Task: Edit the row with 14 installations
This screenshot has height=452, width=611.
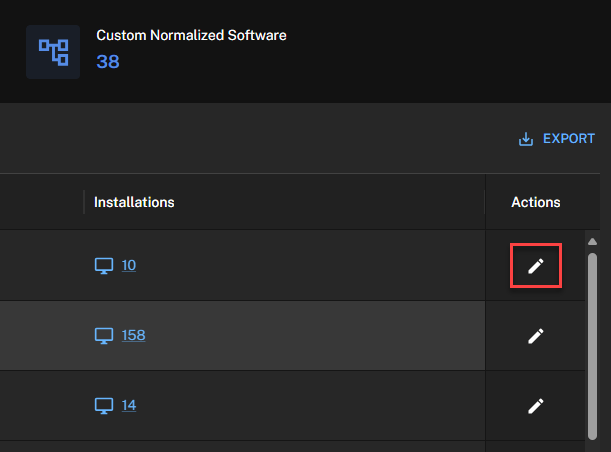Action: coord(536,406)
